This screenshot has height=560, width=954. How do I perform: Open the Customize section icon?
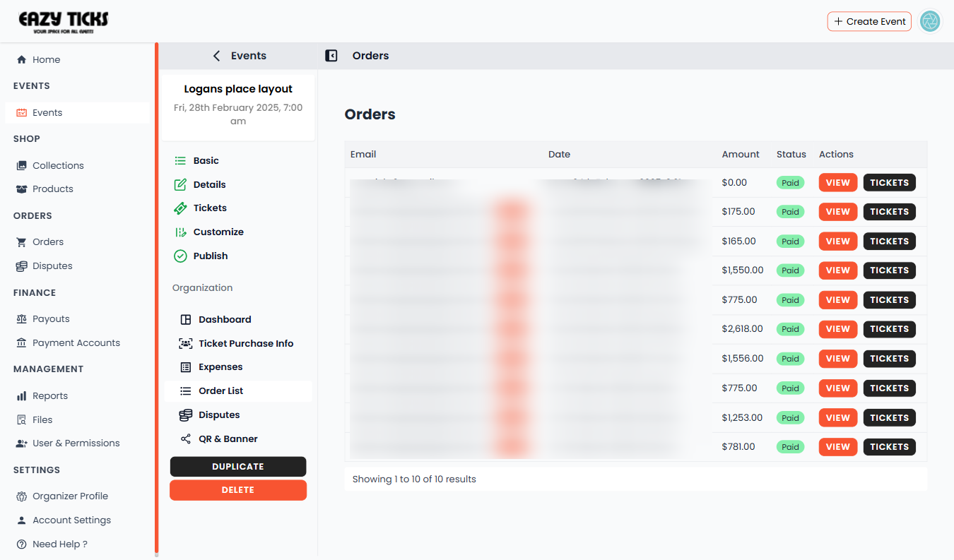point(181,232)
